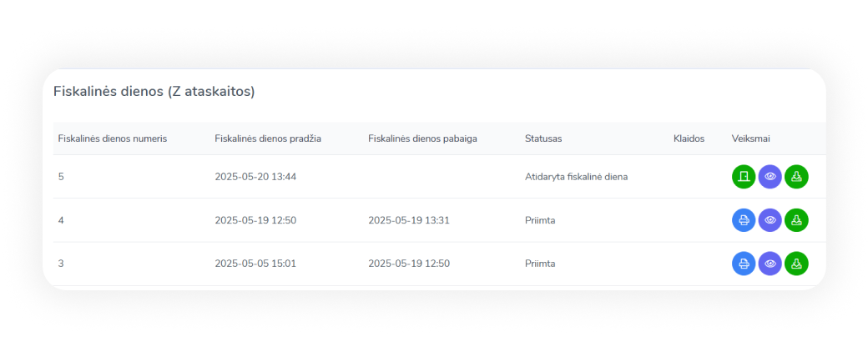The width and height of the screenshot is (868, 357).
Task: Click the 'Klaidos' column header
Action: click(689, 138)
